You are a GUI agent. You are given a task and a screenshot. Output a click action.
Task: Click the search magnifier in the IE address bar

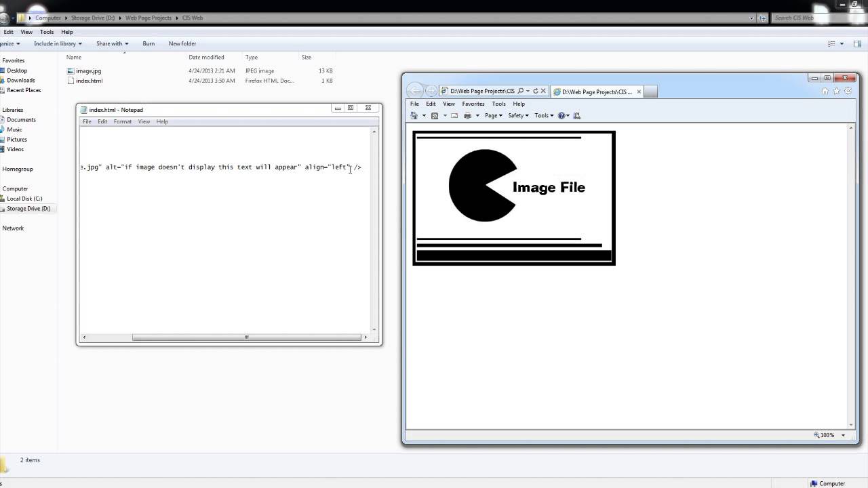tap(520, 91)
